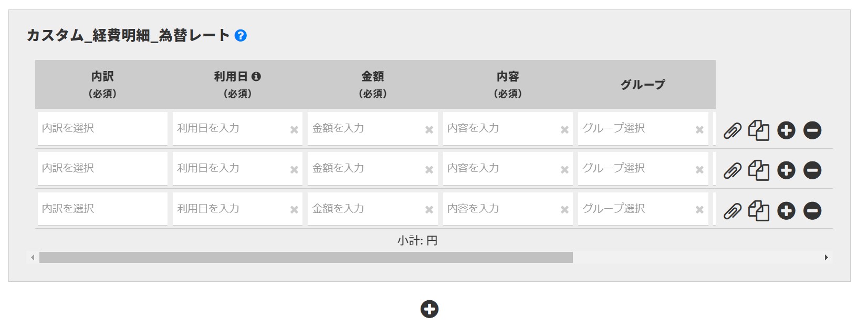Clear the グループ選択 field in the third row
This screenshot has height=326, width=868.
click(x=699, y=210)
